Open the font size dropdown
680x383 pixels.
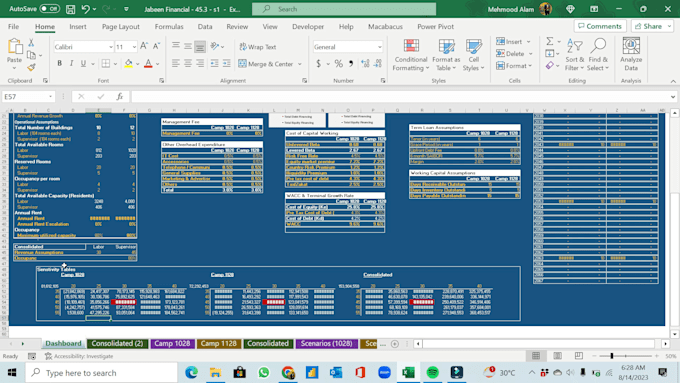(x=134, y=47)
